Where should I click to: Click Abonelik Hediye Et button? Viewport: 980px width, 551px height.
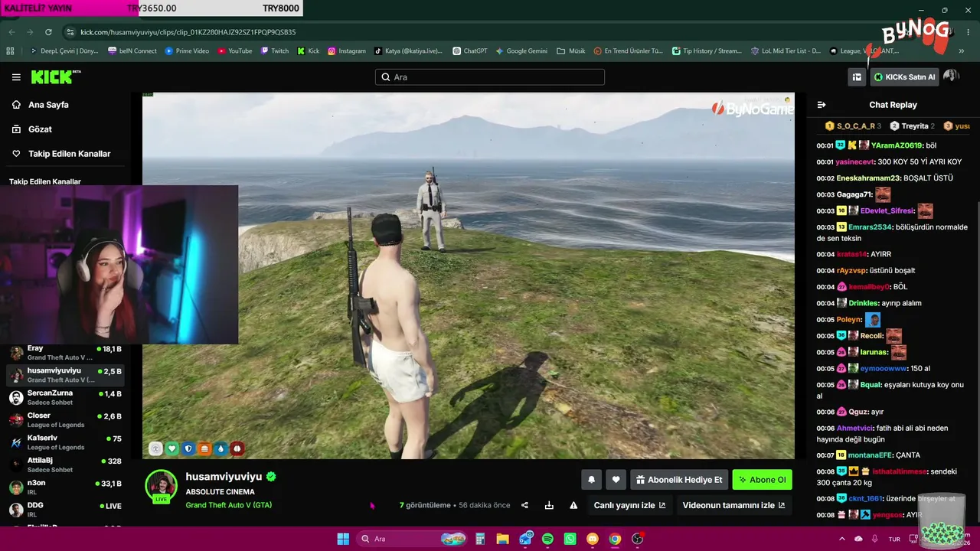coord(678,480)
